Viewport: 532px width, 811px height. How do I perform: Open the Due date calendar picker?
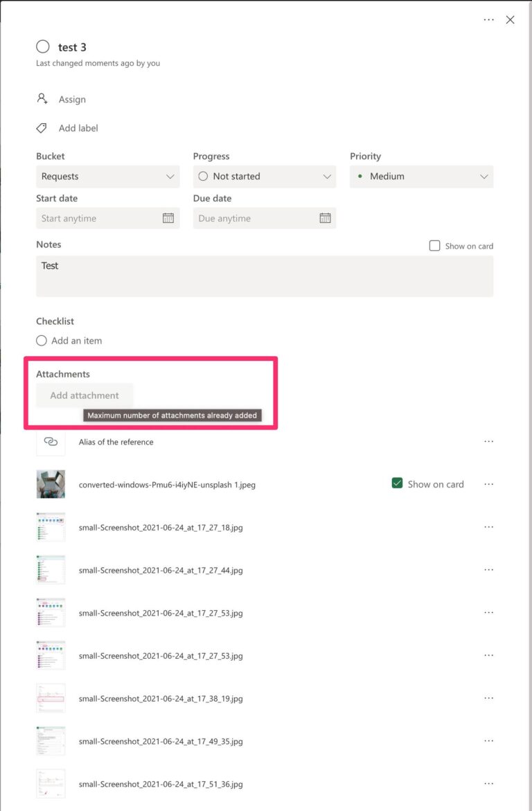tap(324, 218)
